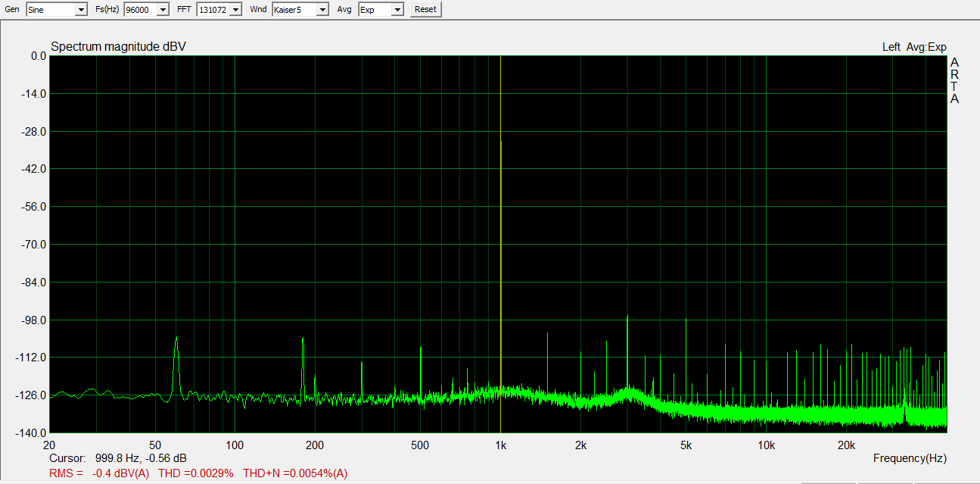Click the 'THD+N =0.0054%(A)' readout
Viewport: 980px width, 484px height.
coord(295,473)
